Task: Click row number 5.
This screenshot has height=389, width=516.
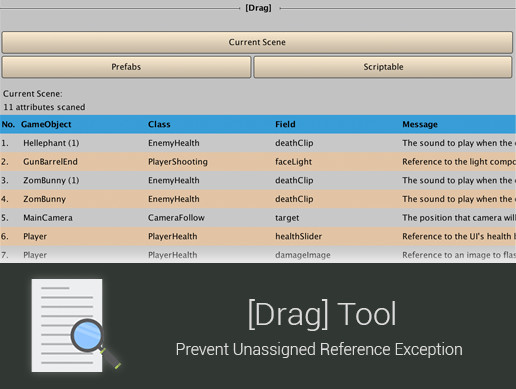Action: (x=5, y=218)
